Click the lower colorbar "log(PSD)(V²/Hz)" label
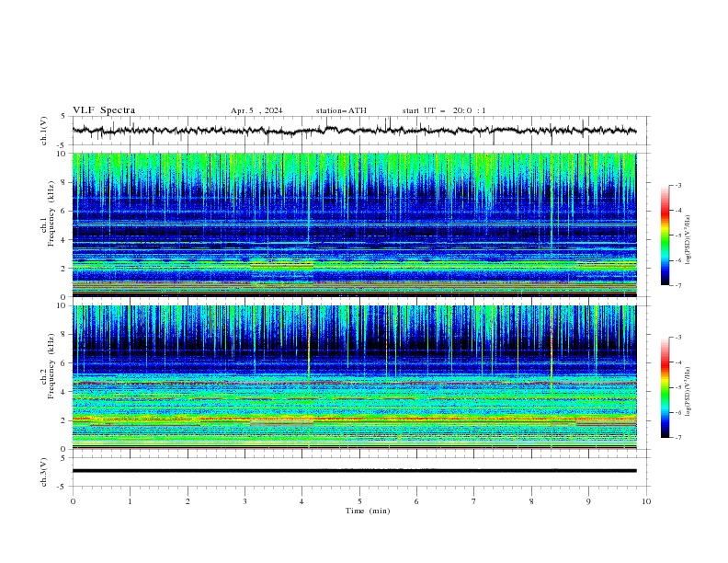The width and height of the screenshot is (728, 563). tap(688, 391)
